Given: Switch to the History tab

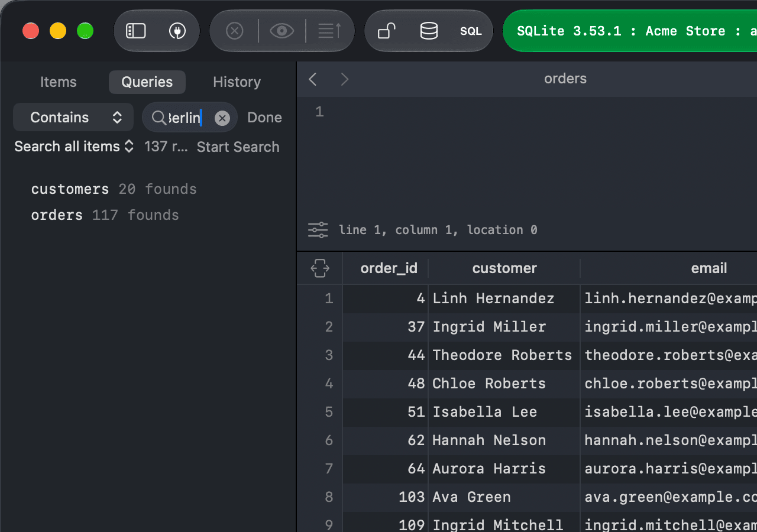Looking at the screenshot, I should [x=237, y=82].
